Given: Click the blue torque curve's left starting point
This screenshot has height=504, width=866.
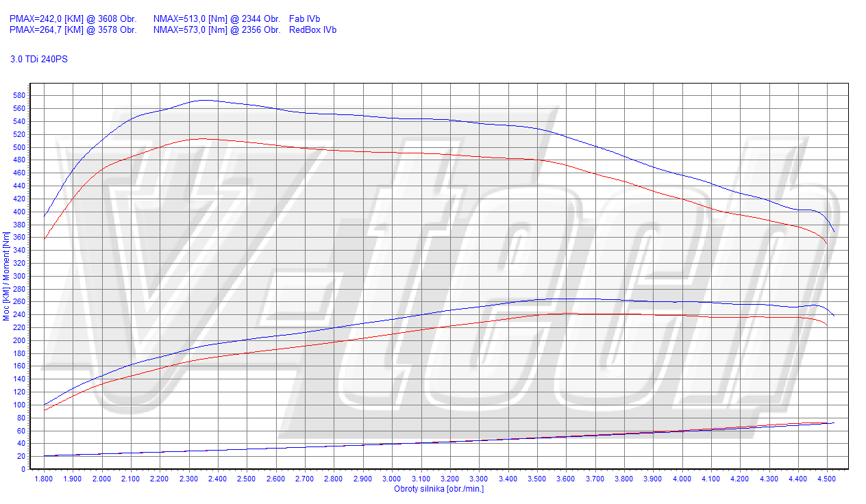Looking at the screenshot, I should tap(45, 216).
